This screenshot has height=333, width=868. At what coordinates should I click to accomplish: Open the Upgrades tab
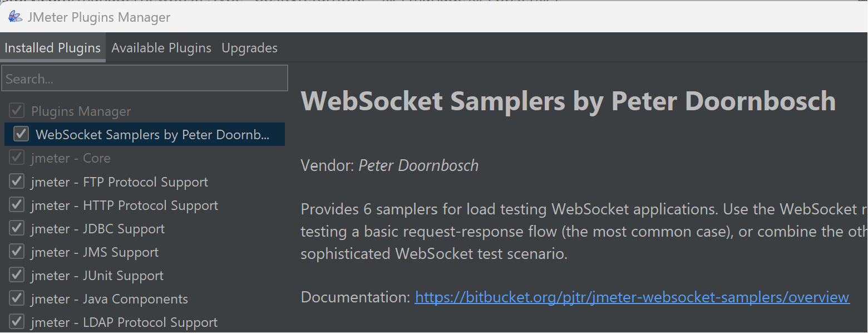249,48
